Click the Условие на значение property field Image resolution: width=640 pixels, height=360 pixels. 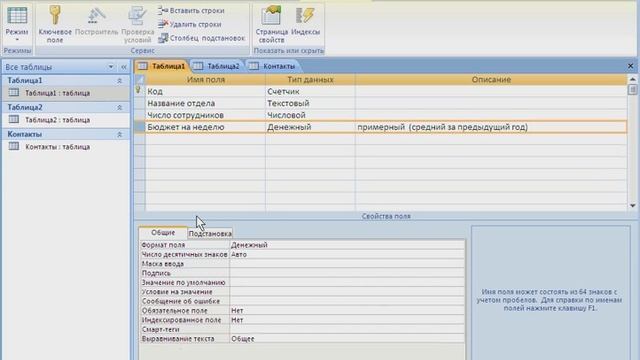point(347,292)
